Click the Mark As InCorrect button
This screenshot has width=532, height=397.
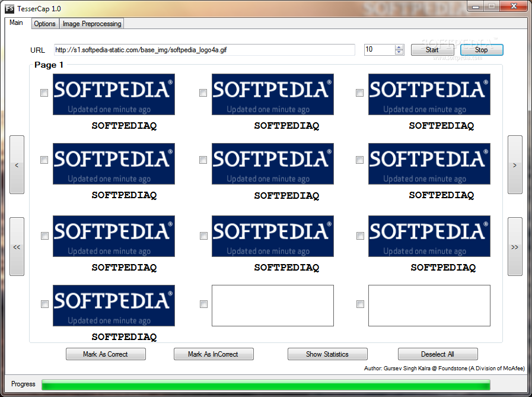[214, 354]
